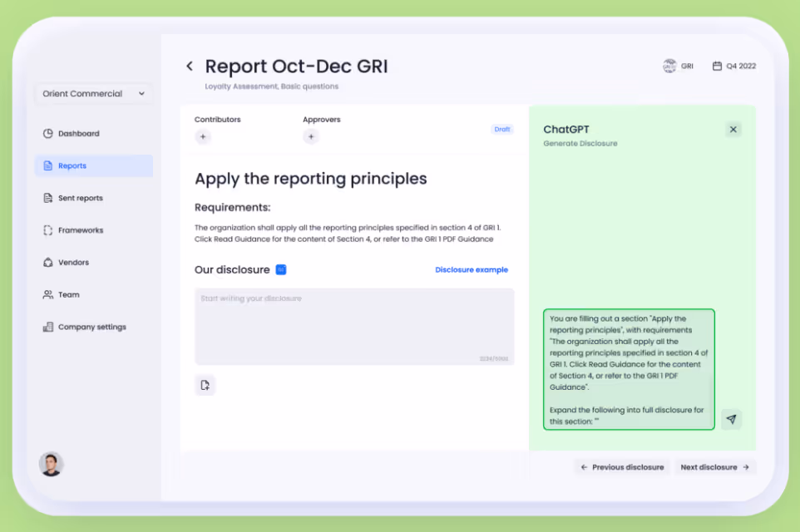This screenshot has width=800, height=532.
Task: Click the Sent reports icon
Action: point(48,198)
